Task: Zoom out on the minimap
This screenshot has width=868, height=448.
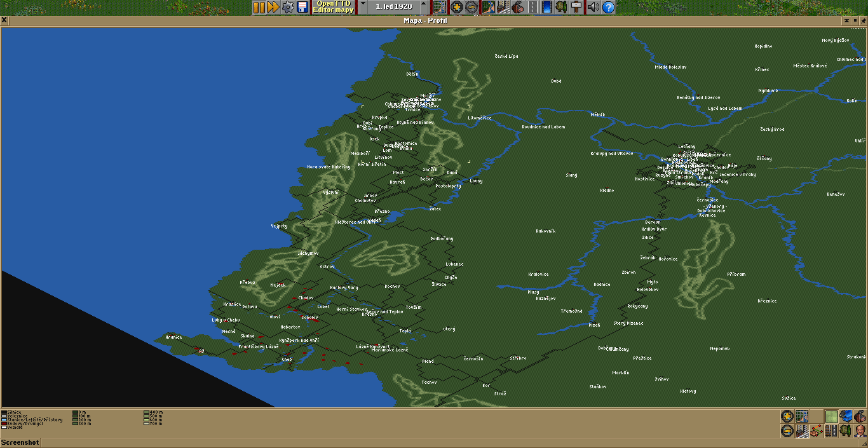Action: [x=787, y=430]
